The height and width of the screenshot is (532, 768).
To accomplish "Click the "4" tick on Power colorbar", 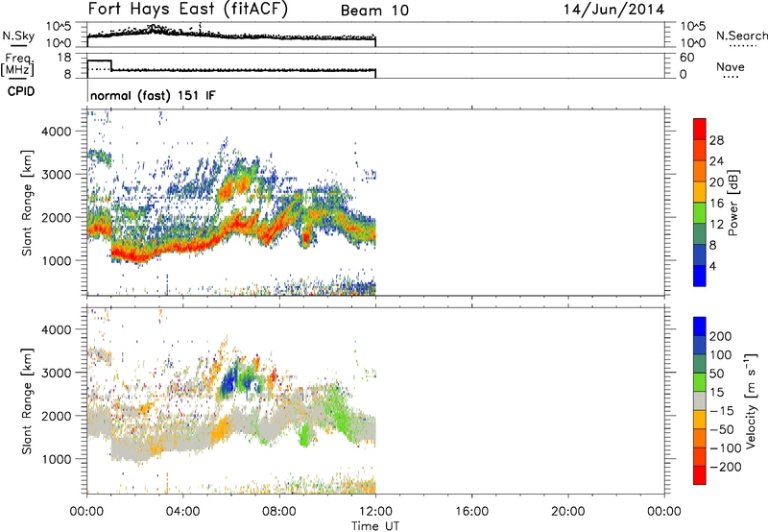I will point(712,266).
